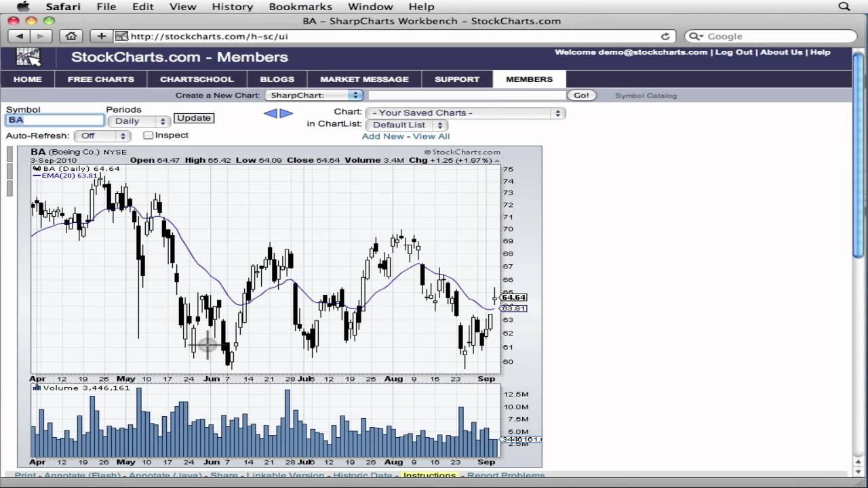The image size is (868, 488).
Task: Add bookmark using the plus button
Action: click(102, 36)
